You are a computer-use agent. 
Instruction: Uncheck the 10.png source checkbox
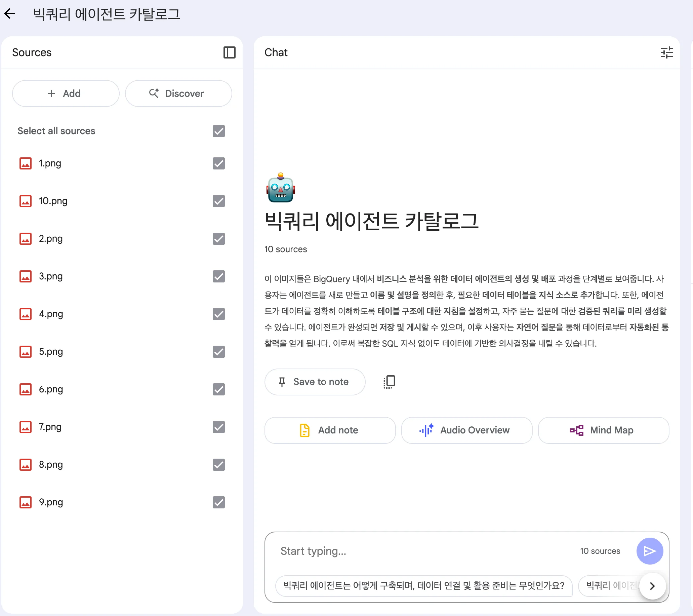[219, 201]
